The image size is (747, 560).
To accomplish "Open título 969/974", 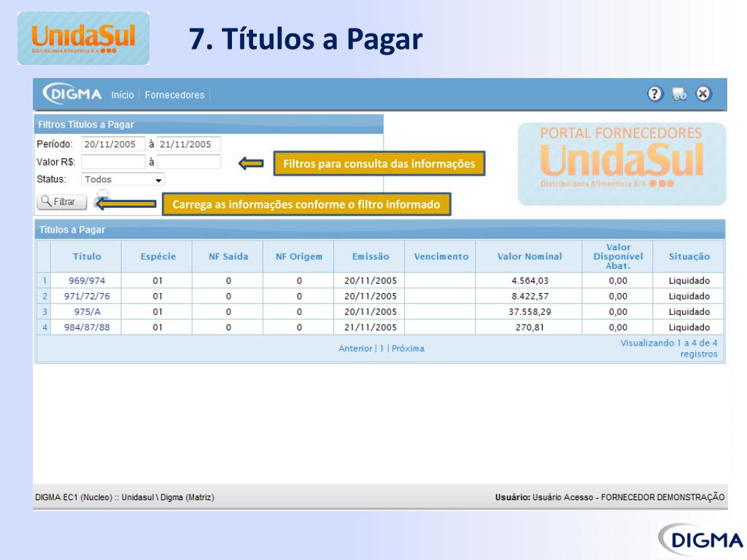I will (x=87, y=281).
